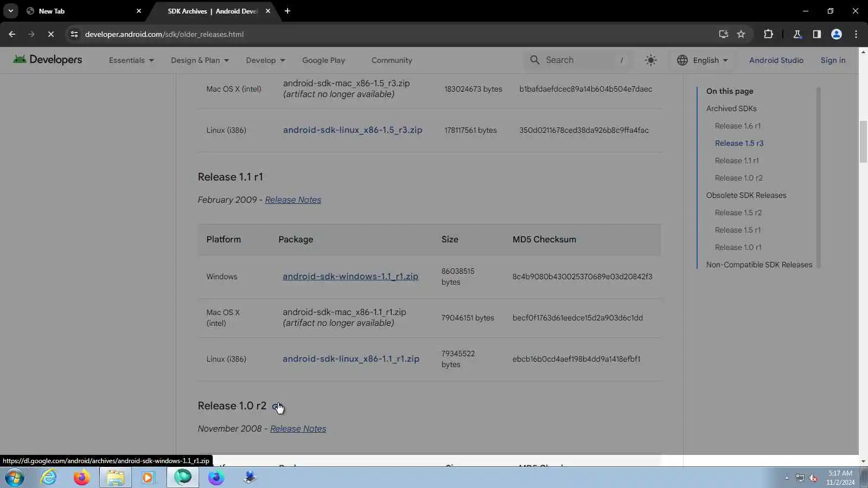This screenshot has height=488, width=868.
Task: Toggle the site light/dark theme
Action: coord(650,60)
